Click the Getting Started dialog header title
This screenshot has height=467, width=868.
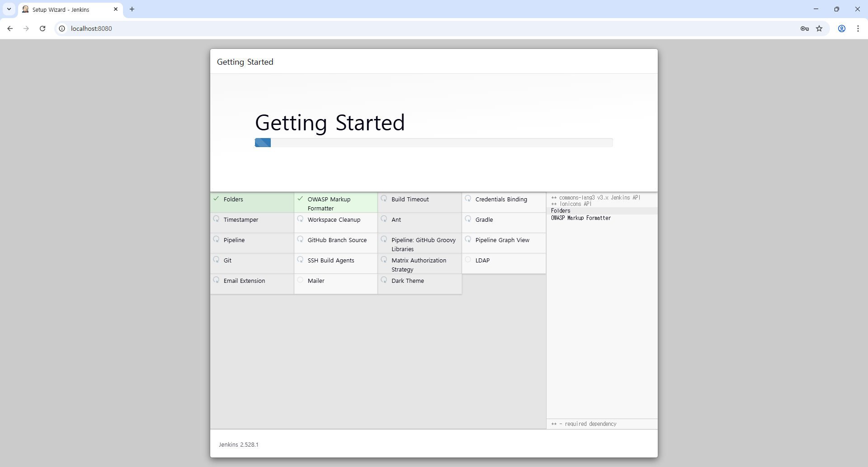click(245, 62)
